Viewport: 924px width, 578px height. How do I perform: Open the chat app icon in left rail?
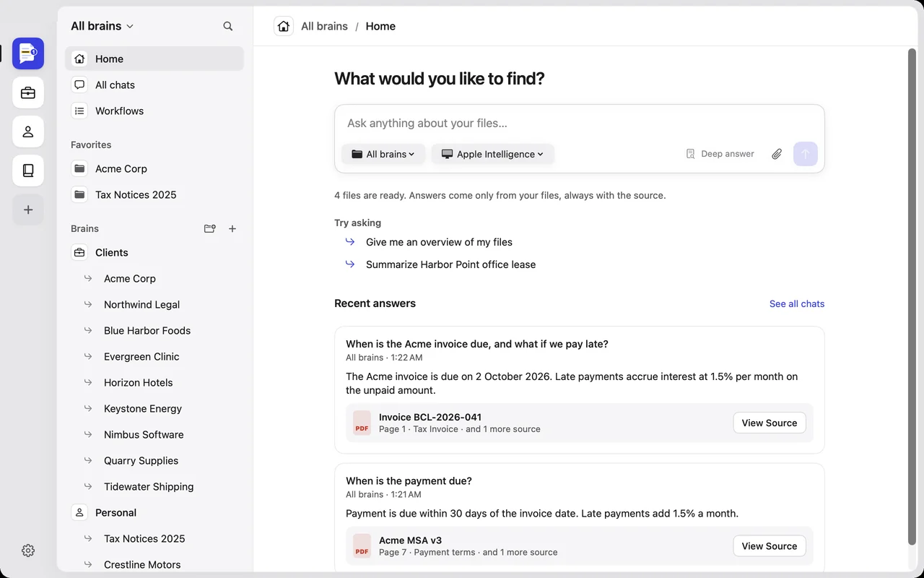point(28,53)
